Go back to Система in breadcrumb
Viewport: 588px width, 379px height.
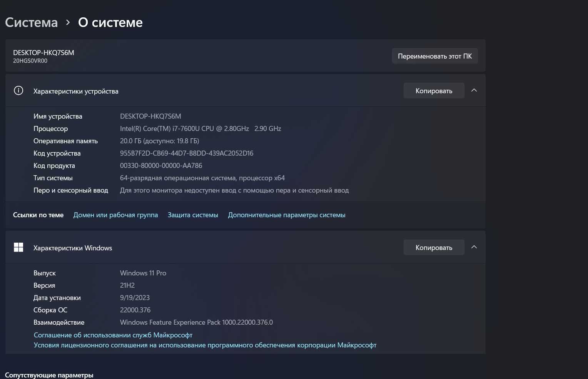[x=32, y=22]
